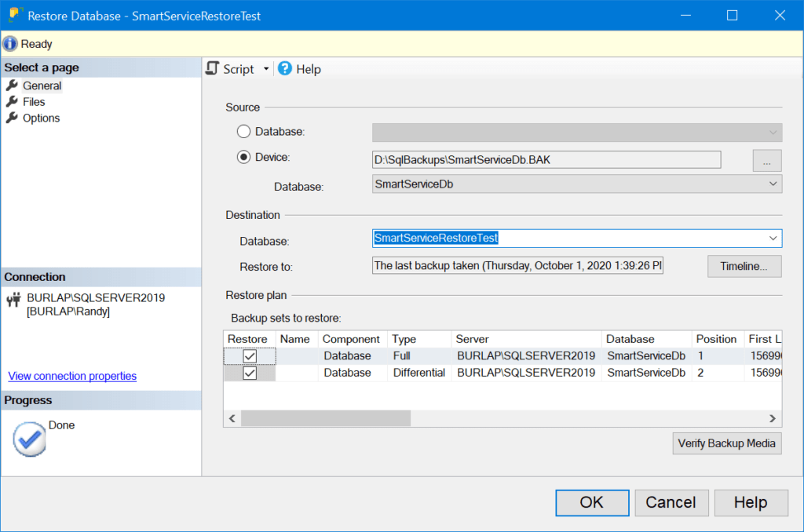
Task: Click the Done progress checkmark icon
Action: (30, 439)
